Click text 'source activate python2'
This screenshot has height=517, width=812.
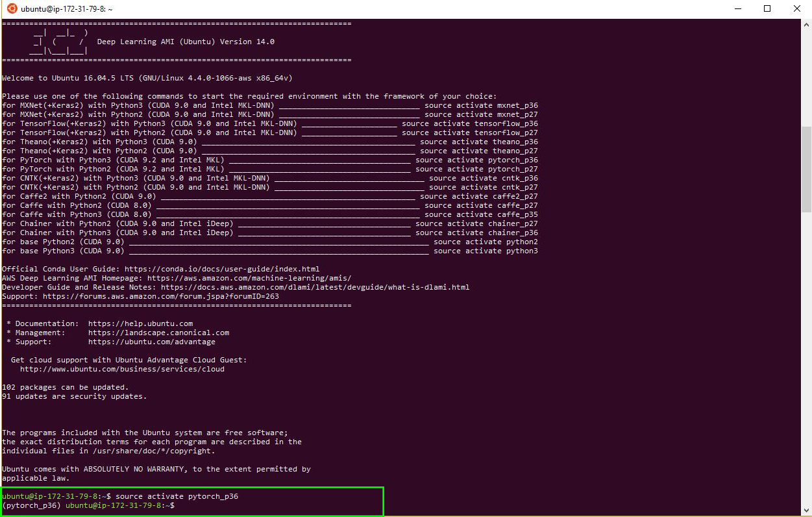(486, 242)
